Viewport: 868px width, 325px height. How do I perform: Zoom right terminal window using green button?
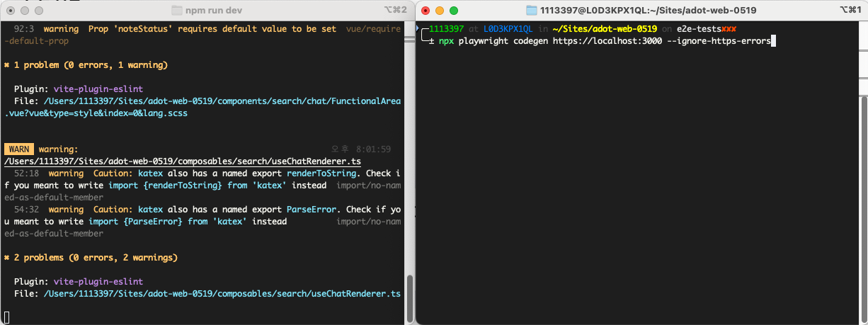click(454, 11)
